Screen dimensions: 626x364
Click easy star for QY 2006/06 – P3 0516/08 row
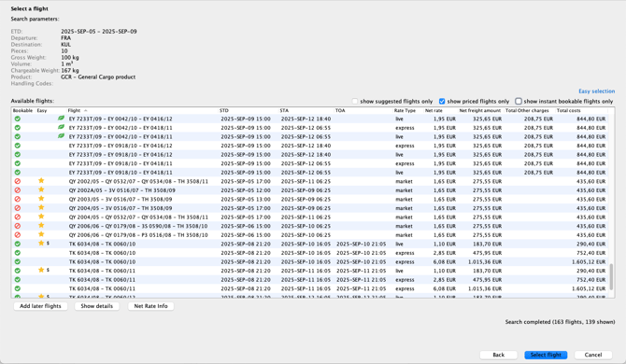(41, 234)
